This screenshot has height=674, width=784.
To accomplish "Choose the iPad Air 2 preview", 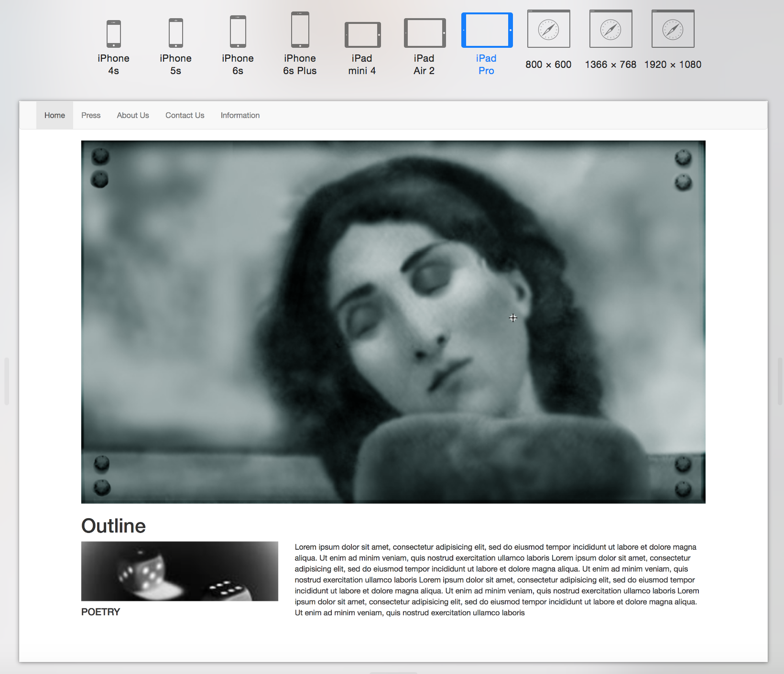I will coord(425,33).
